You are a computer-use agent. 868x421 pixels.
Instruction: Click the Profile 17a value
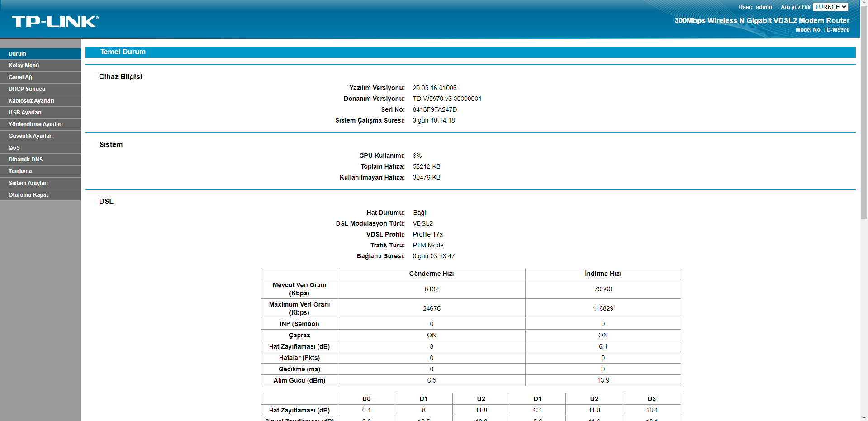pos(428,234)
